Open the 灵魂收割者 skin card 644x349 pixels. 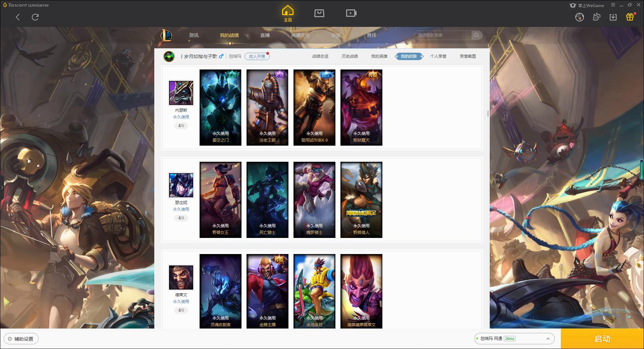pyautogui.click(x=220, y=291)
